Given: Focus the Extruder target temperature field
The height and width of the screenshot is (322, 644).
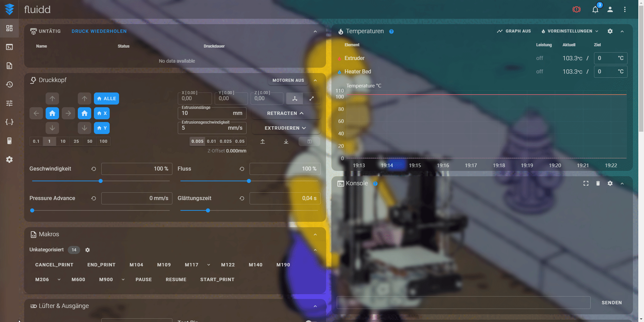Looking at the screenshot, I should (x=610, y=58).
